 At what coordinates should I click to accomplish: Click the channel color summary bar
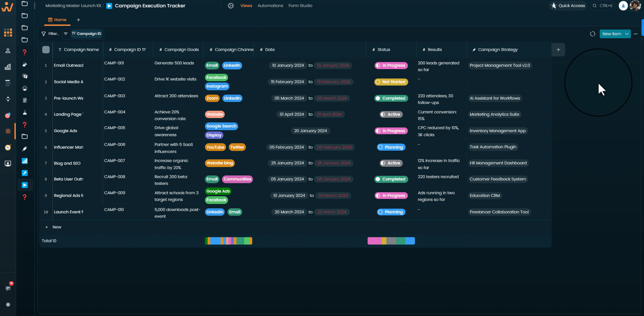coord(228,241)
